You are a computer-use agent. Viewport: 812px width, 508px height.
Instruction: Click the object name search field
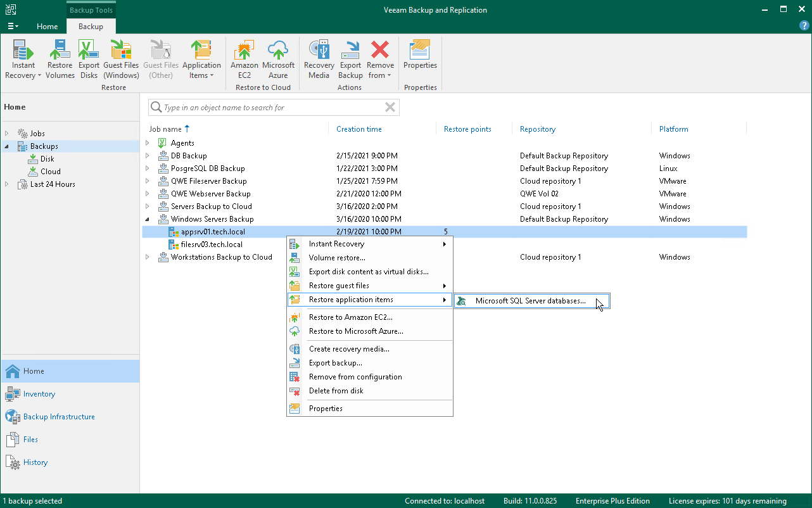coord(272,108)
